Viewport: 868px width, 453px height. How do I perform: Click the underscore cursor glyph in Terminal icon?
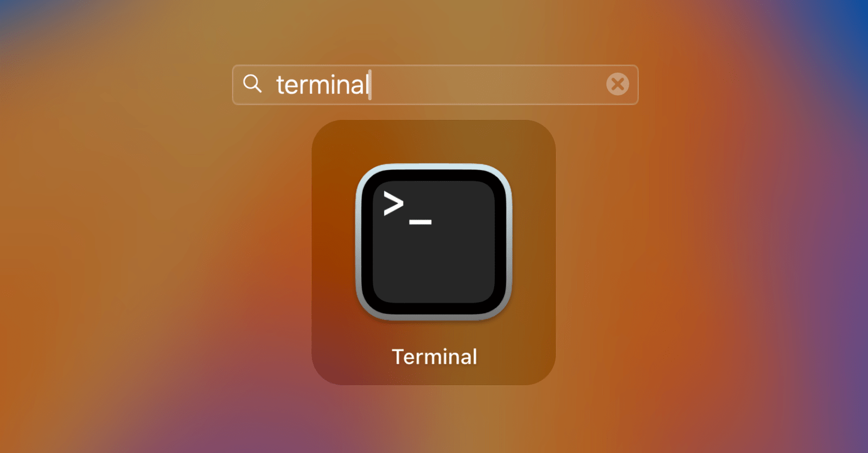coord(420,222)
